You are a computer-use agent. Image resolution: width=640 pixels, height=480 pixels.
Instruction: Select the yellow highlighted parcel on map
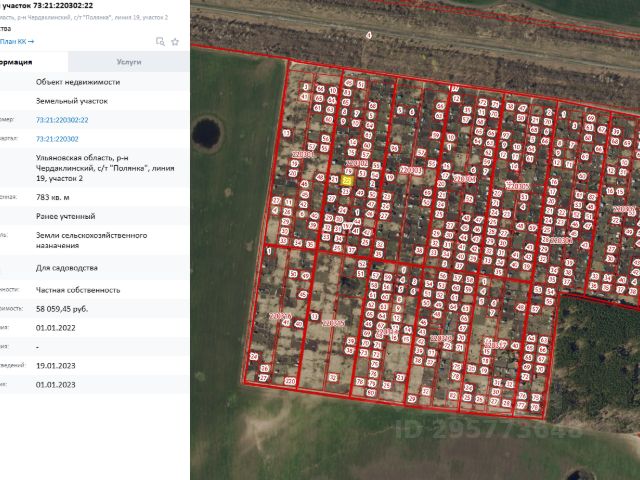click(x=347, y=182)
